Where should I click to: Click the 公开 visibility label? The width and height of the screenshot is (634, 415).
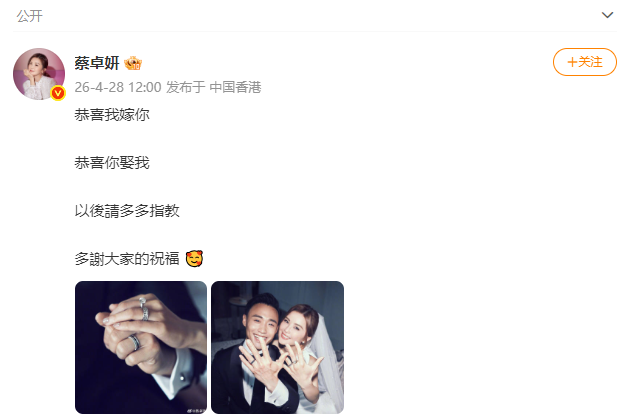(x=30, y=16)
